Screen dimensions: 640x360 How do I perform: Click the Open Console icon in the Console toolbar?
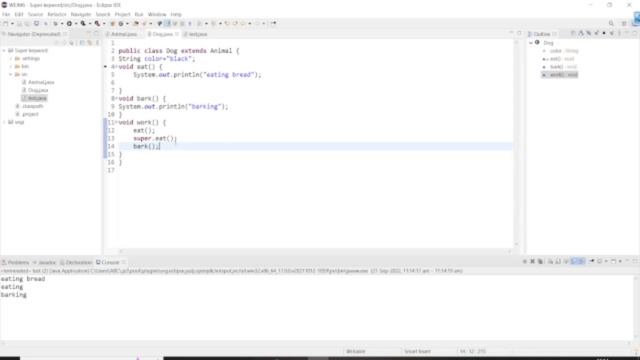click(x=613, y=261)
